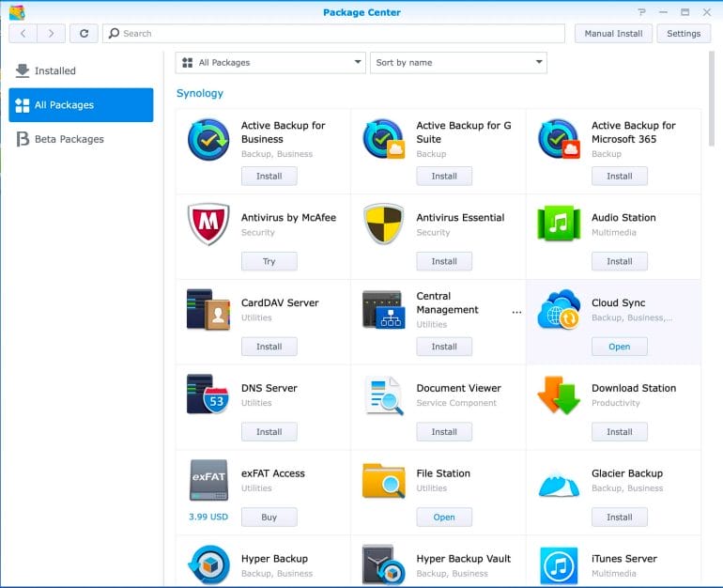Click the Antivirus by McAfee shield icon
Viewport: 723px width, 588px height.
pyautogui.click(x=208, y=224)
